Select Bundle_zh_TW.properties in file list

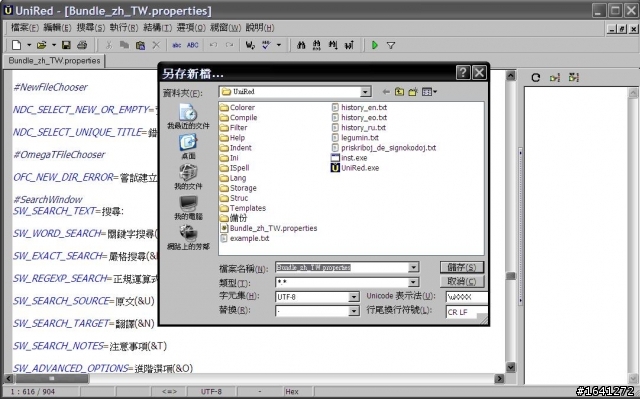tap(269, 228)
